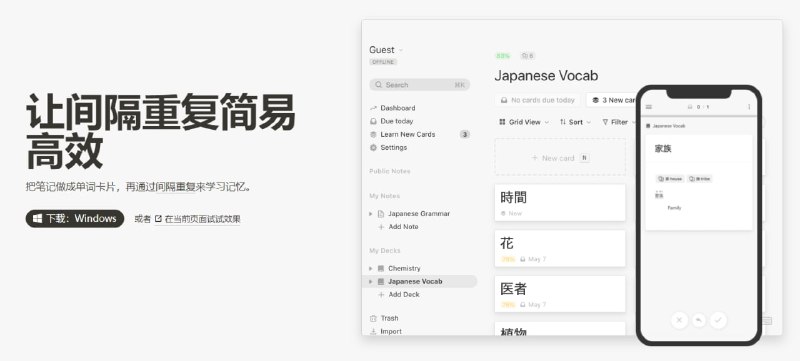Mark card wrong with X button on phone
The height and width of the screenshot is (361, 800).
click(x=679, y=320)
